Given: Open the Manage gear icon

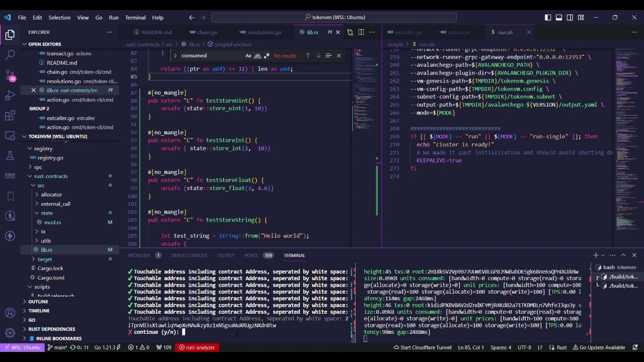Looking at the screenshot, I should (x=10, y=333).
